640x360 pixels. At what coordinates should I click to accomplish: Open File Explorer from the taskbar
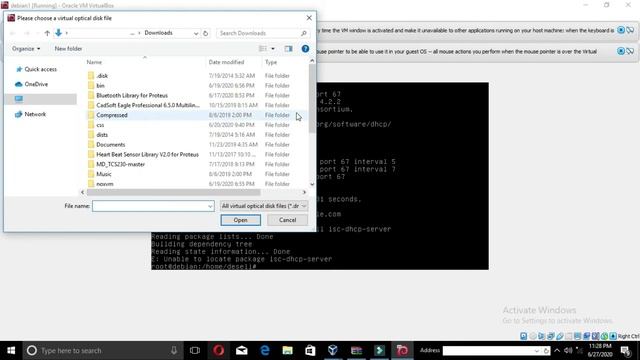[287, 350]
